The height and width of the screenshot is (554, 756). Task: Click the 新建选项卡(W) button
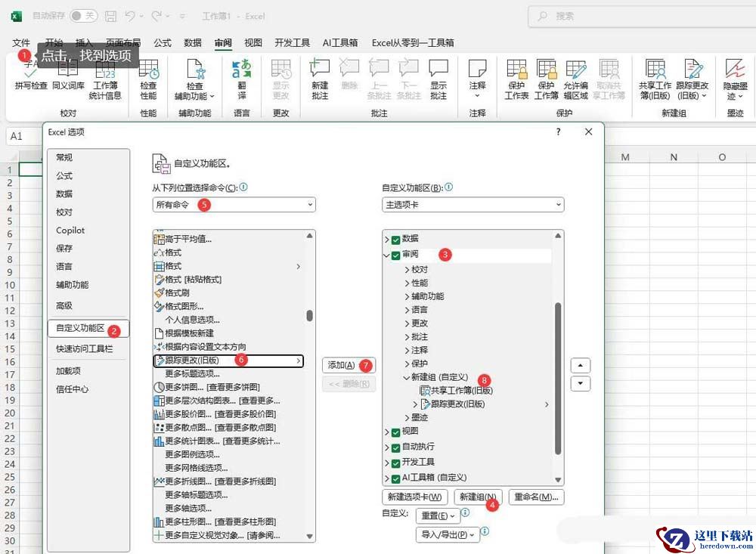click(x=414, y=497)
